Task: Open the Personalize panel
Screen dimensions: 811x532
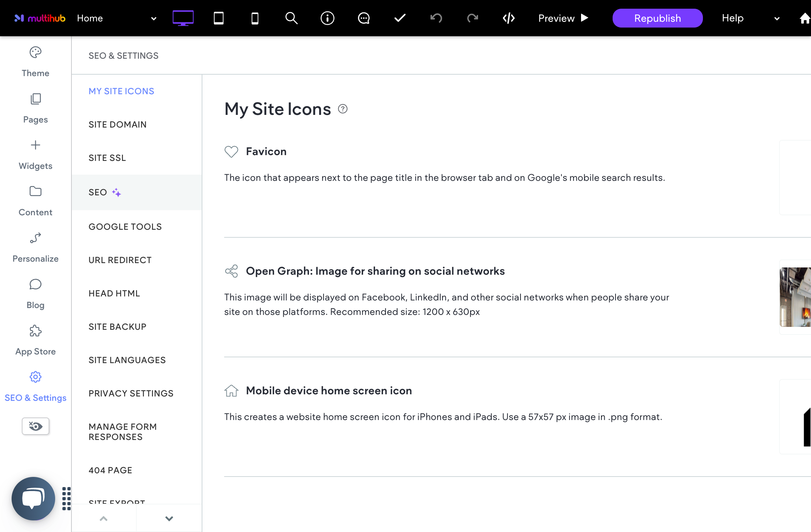Action: tap(36, 247)
